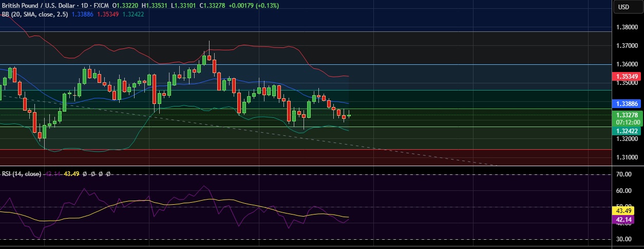Click the yellow 43.49 value in RSI legend
644x249 pixels.
click(x=71, y=174)
